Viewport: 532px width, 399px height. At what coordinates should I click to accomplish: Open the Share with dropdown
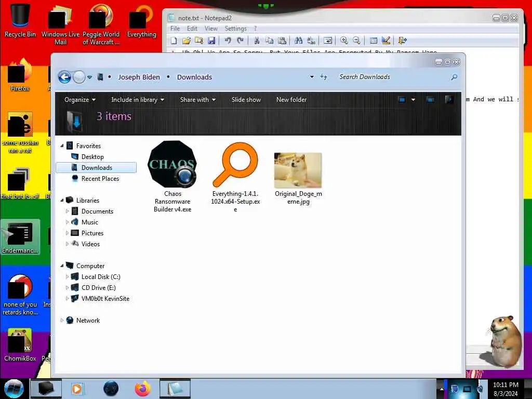(x=198, y=100)
